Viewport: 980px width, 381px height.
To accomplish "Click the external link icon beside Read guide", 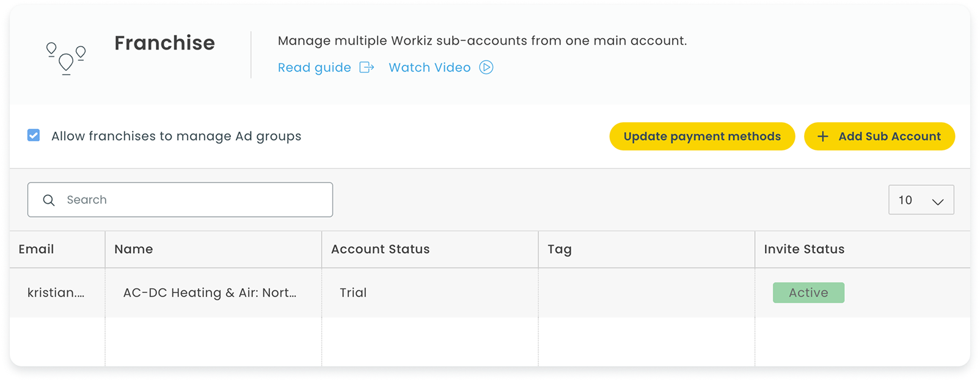I will click(367, 67).
